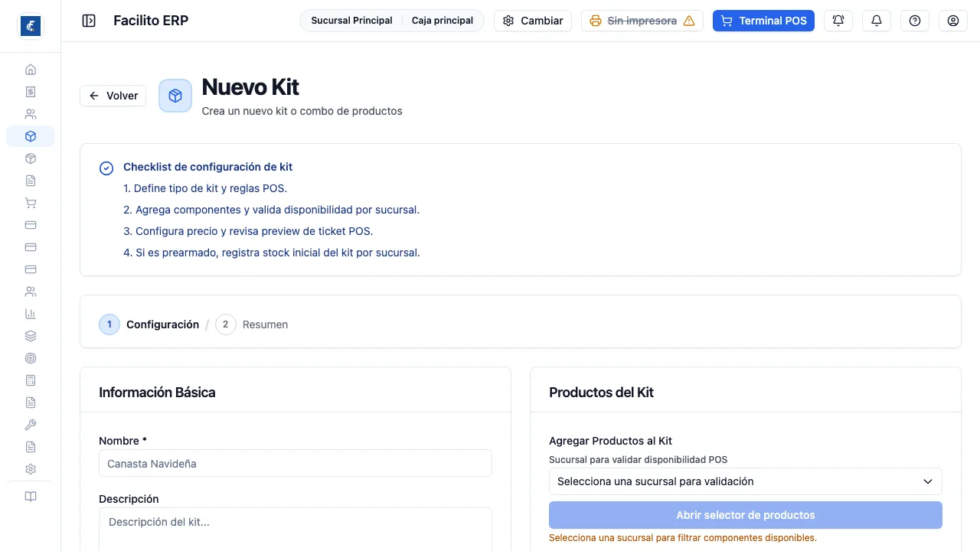Select Caja principal in the header pill

pyautogui.click(x=443, y=21)
